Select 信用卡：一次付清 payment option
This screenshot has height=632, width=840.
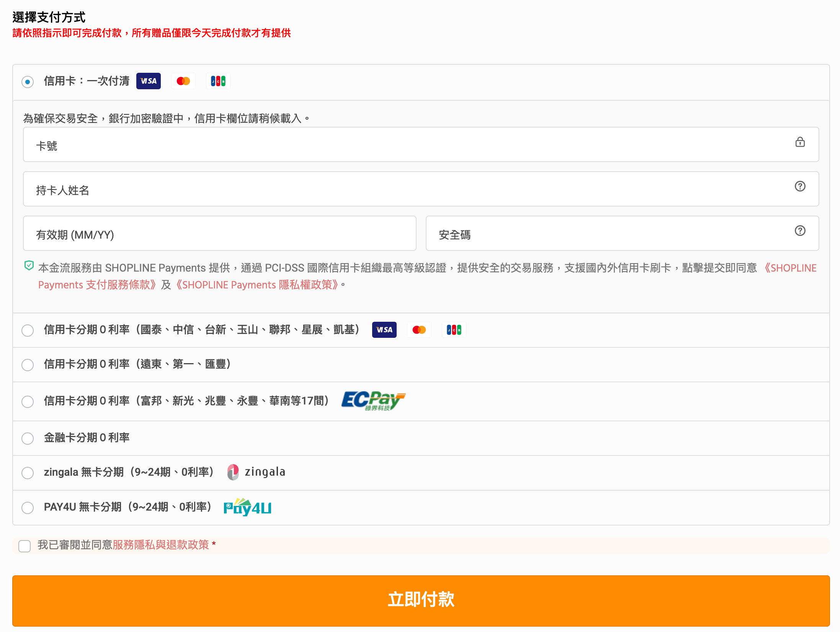click(x=28, y=82)
